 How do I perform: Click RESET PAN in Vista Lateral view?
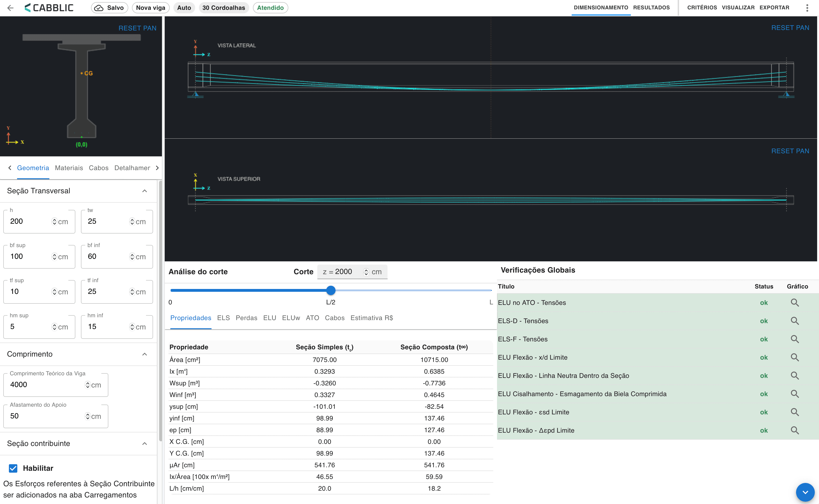[x=790, y=28]
